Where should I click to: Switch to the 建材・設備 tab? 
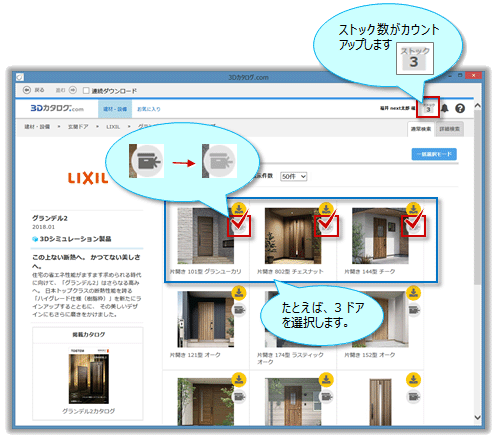point(115,109)
